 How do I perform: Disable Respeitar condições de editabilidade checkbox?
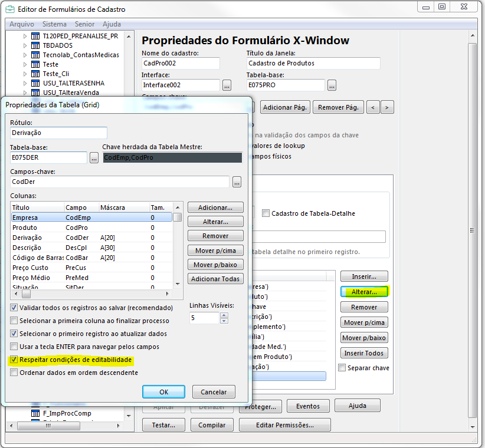pyautogui.click(x=14, y=360)
